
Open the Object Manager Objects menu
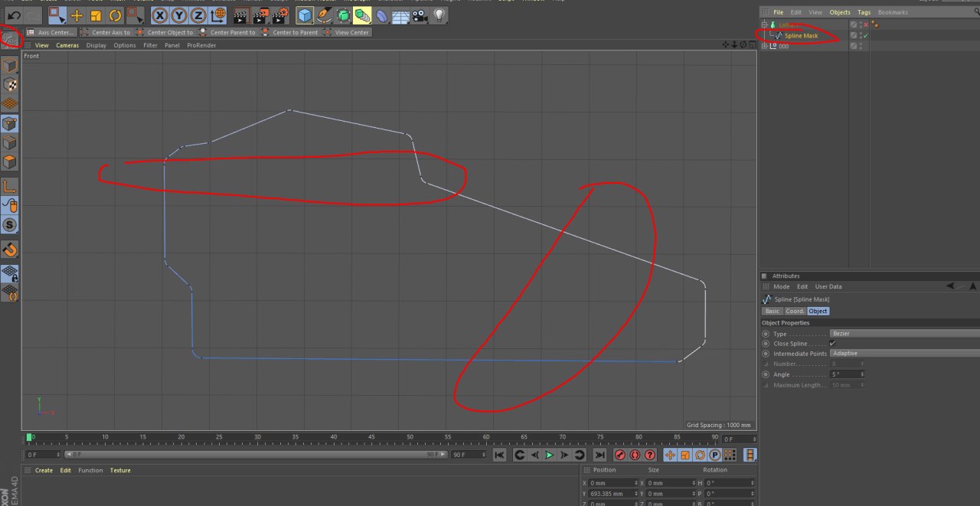[840, 12]
